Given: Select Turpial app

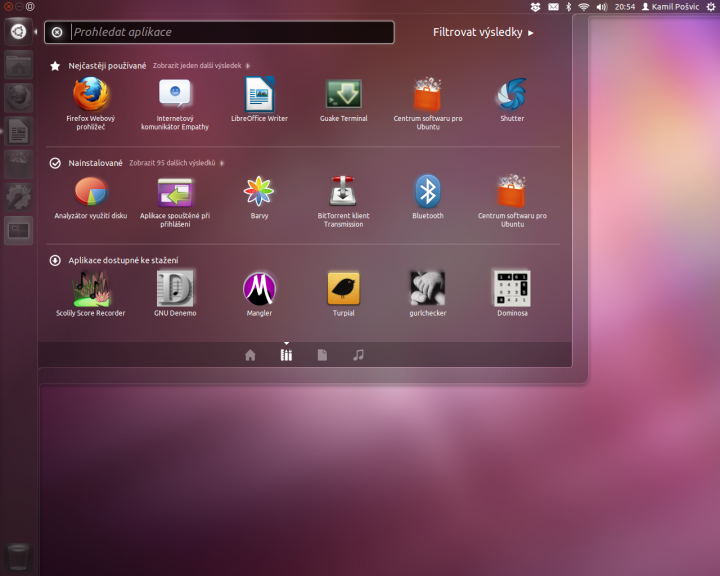Looking at the screenshot, I should (343, 294).
